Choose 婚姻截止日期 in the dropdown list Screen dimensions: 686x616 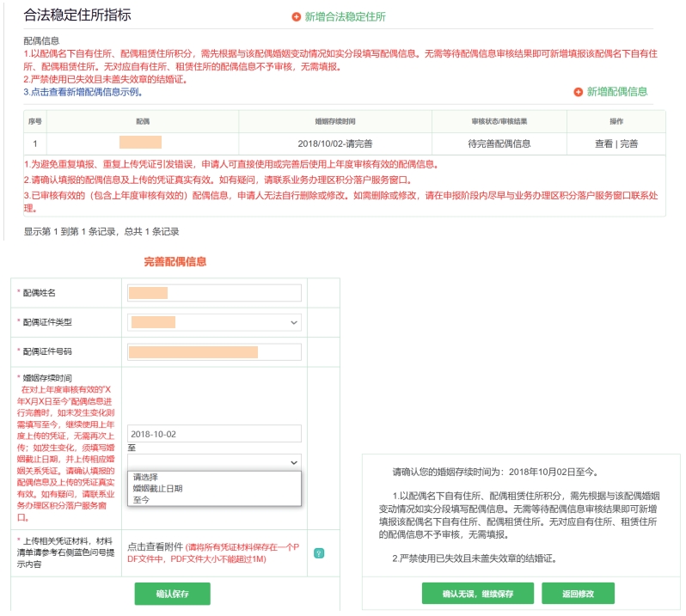[x=157, y=488]
